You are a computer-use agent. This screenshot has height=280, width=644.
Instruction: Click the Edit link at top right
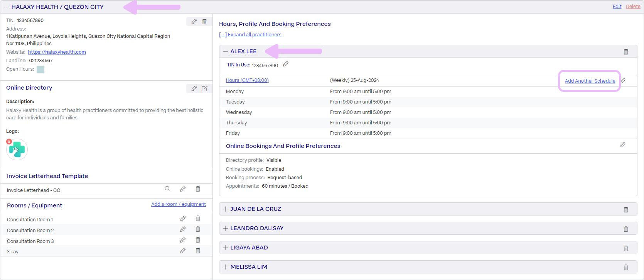click(617, 7)
